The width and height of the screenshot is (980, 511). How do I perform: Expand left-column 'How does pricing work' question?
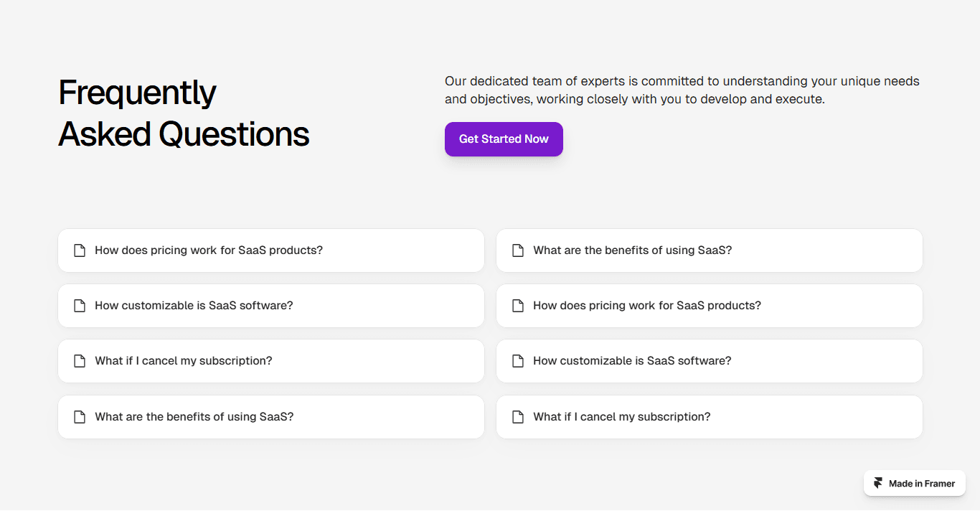pyautogui.click(x=271, y=250)
